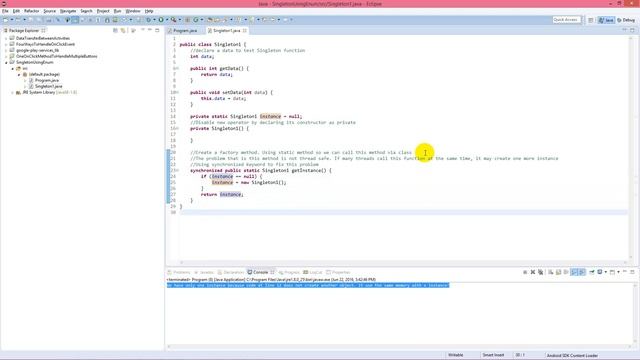Maximize the Package Explorer view

click(157, 30)
